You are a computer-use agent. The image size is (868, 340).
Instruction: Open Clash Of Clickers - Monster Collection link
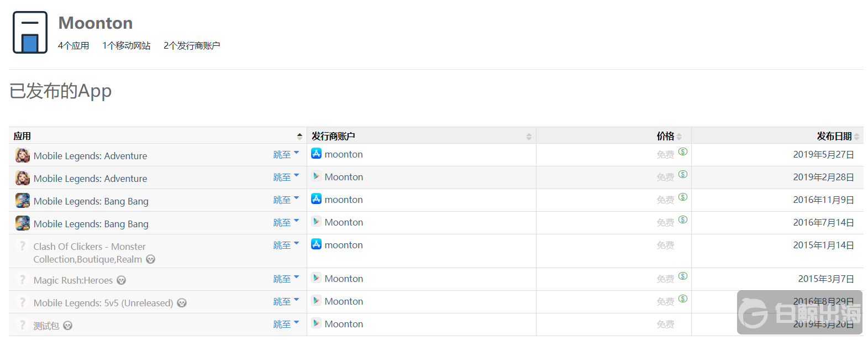click(90, 253)
